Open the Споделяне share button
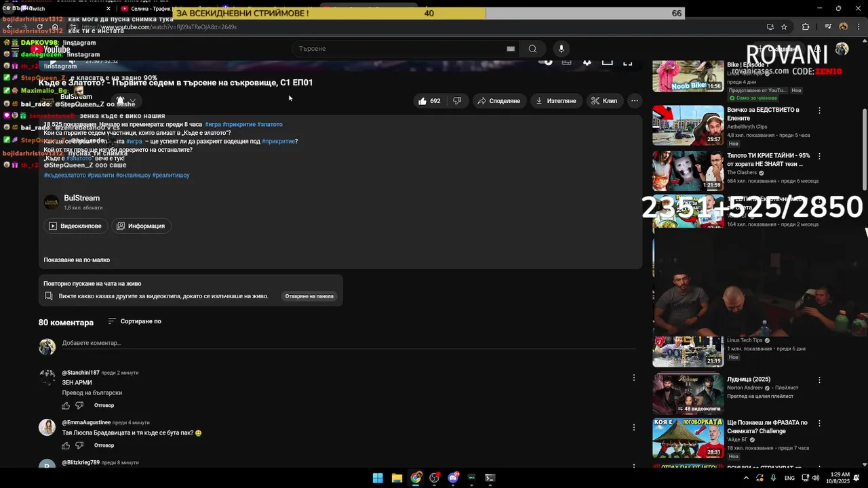The height and width of the screenshot is (488, 868). coord(499,101)
